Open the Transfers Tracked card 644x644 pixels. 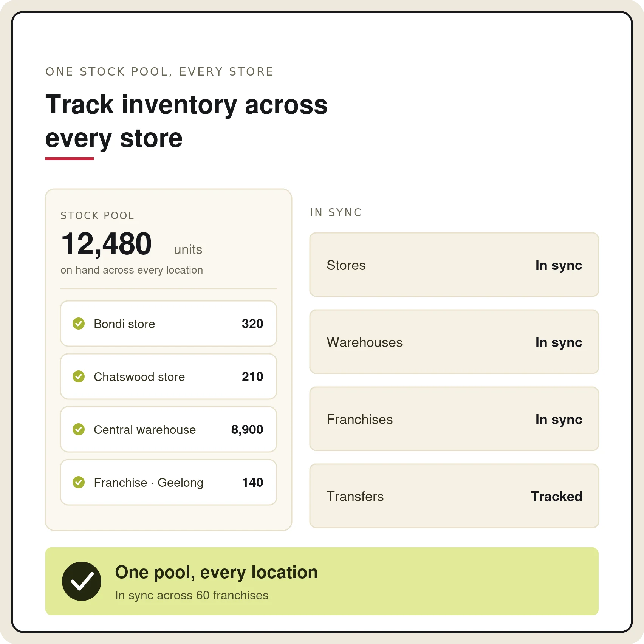click(x=454, y=496)
